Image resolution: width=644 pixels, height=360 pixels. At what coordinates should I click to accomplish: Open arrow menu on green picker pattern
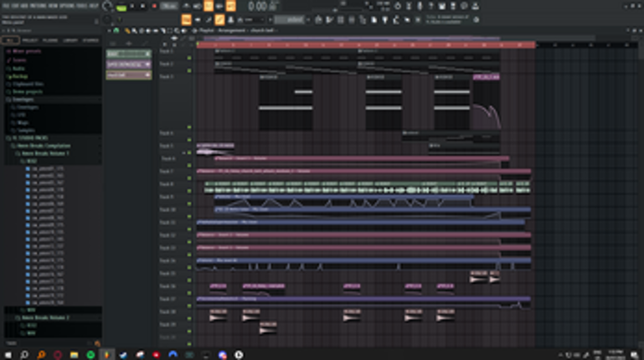tap(147, 54)
